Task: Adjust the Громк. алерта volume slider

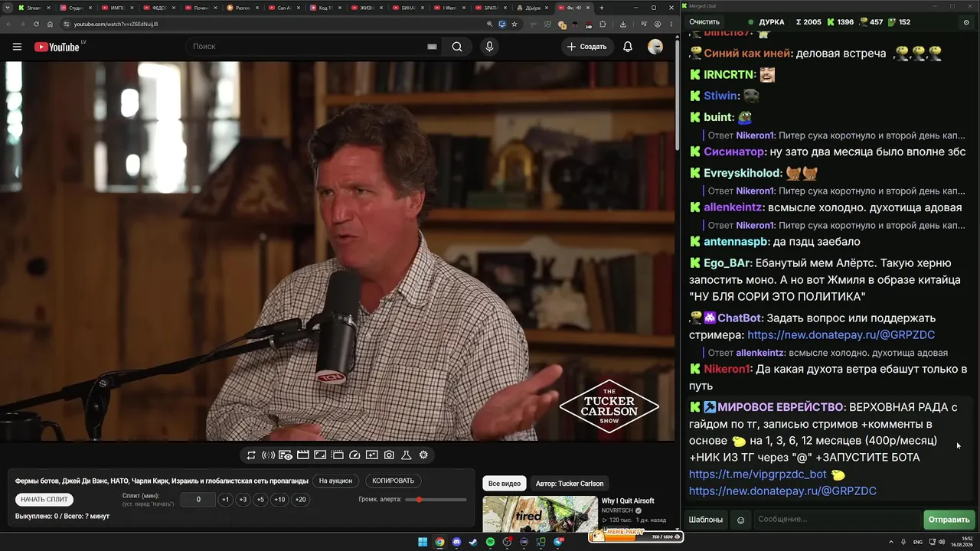Action: pos(436,500)
